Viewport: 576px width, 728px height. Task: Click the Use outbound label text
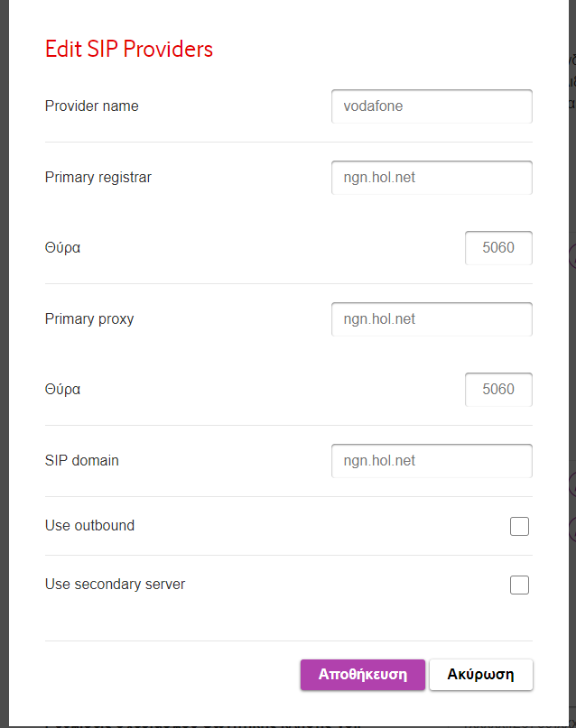[x=89, y=525]
